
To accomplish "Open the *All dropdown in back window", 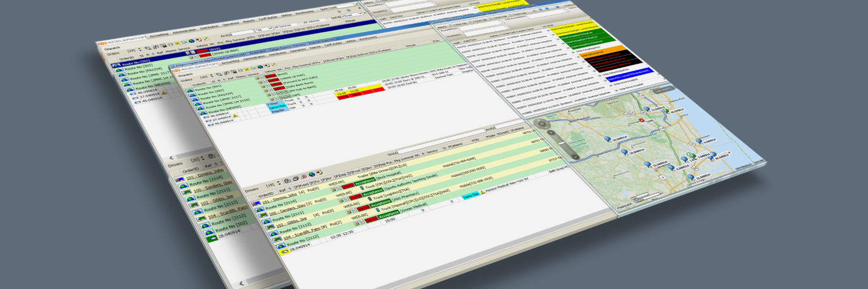I will [263, 29].
